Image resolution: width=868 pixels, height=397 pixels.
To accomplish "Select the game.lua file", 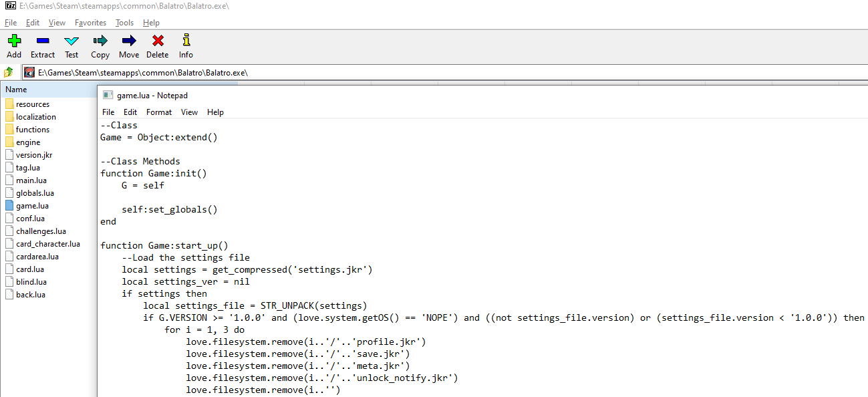I will tap(32, 206).
